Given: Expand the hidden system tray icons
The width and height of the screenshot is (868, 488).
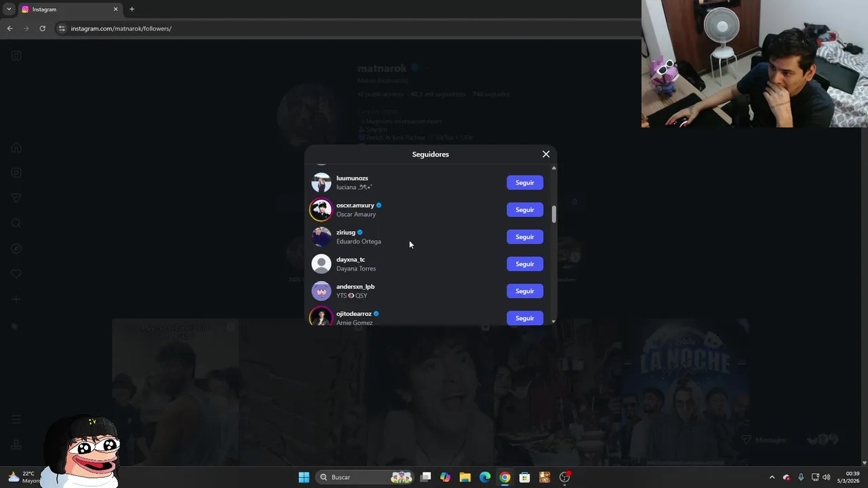Looking at the screenshot, I should 772,477.
